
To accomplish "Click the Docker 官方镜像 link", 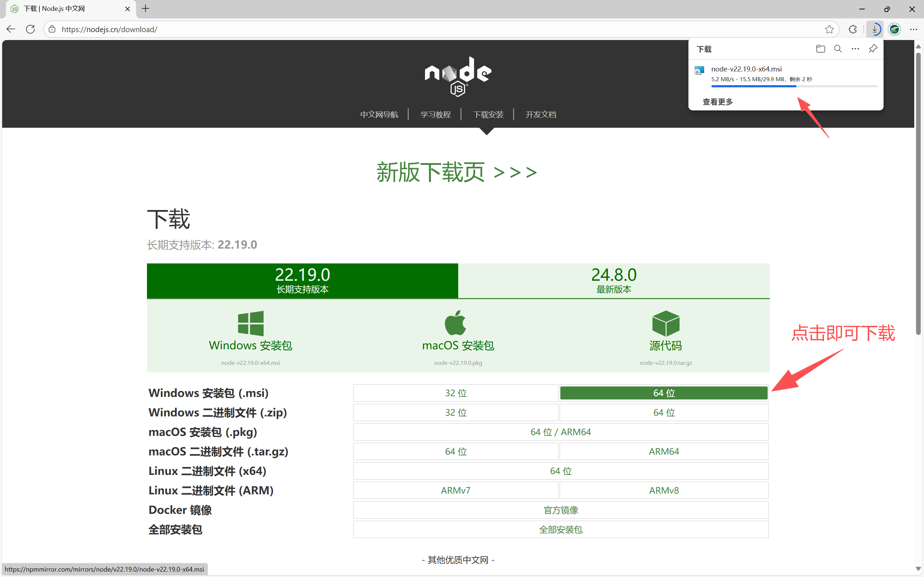I will point(560,510).
